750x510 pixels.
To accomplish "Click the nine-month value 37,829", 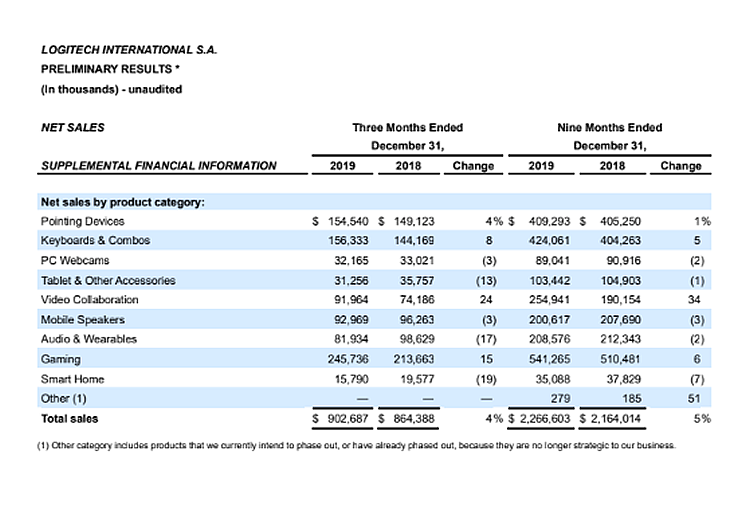I will click(x=624, y=379).
